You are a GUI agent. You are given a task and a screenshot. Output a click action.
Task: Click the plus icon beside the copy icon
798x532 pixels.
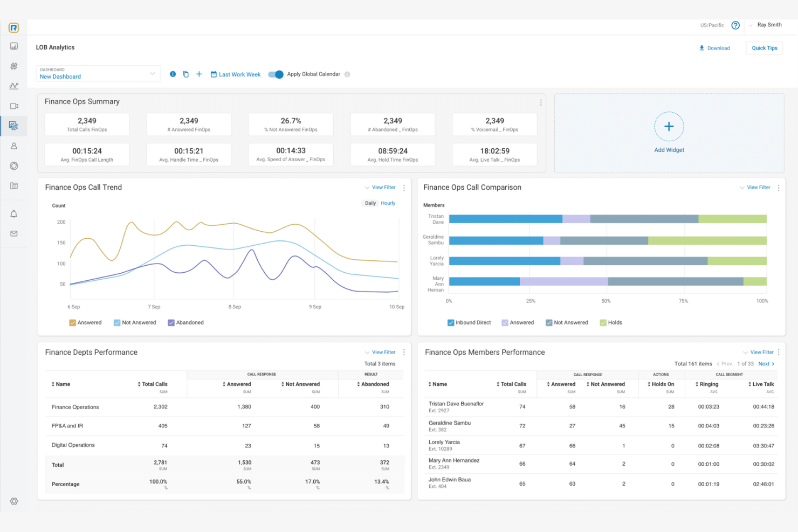click(x=199, y=74)
